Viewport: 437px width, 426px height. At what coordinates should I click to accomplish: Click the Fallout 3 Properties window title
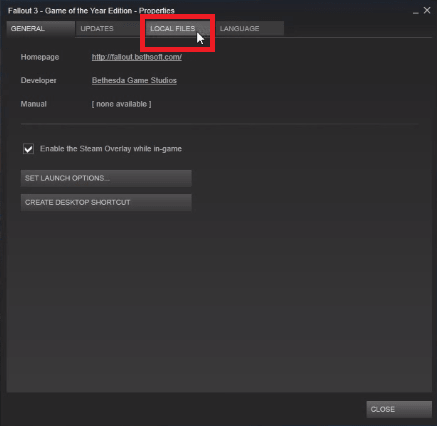click(x=91, y=11)
